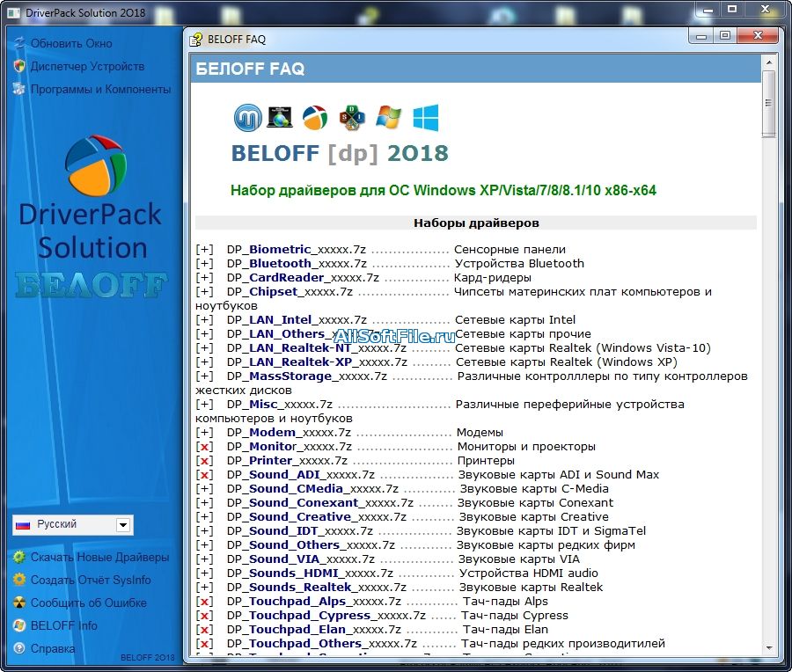Click DP_Sound_Others driver pack name
The image size is (792, 672).
coord(311,545)
